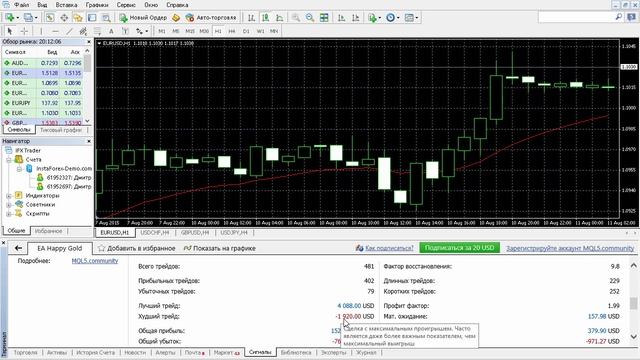The width and height of the screenshot is (640, 360).
Task: Click the search input field
Action: (576, 17)
